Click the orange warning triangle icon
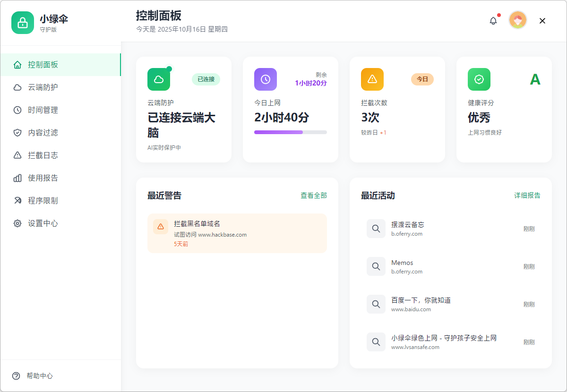The image size is (567, 392). pyautogui.click(x=372, y=79)
